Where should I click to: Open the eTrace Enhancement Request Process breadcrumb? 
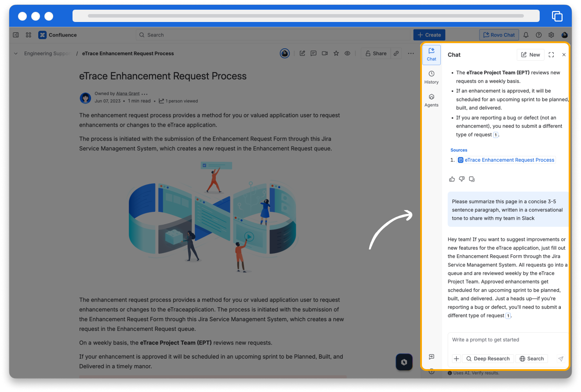(128, 54)
